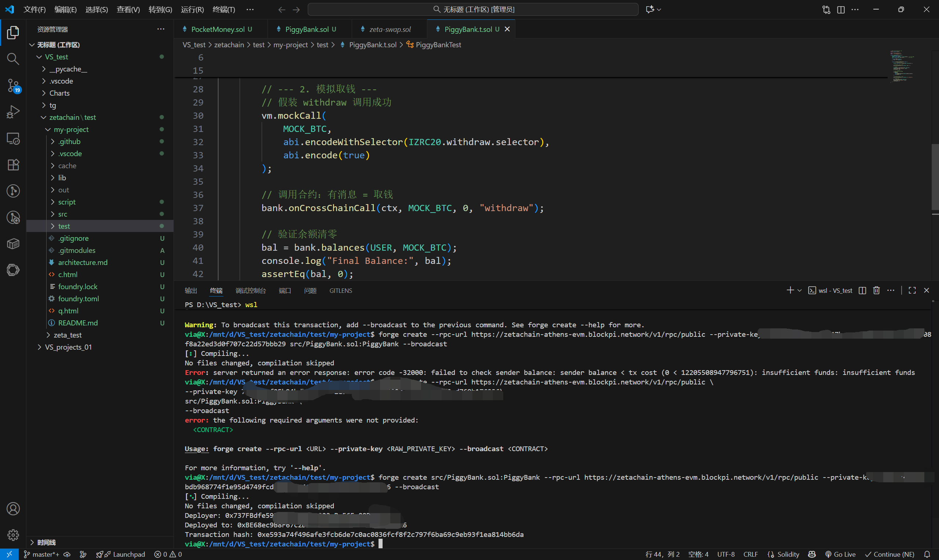Viewport: 939px width, 560px height.
Task: Open Manage settings gear icon
Action: 13,535
